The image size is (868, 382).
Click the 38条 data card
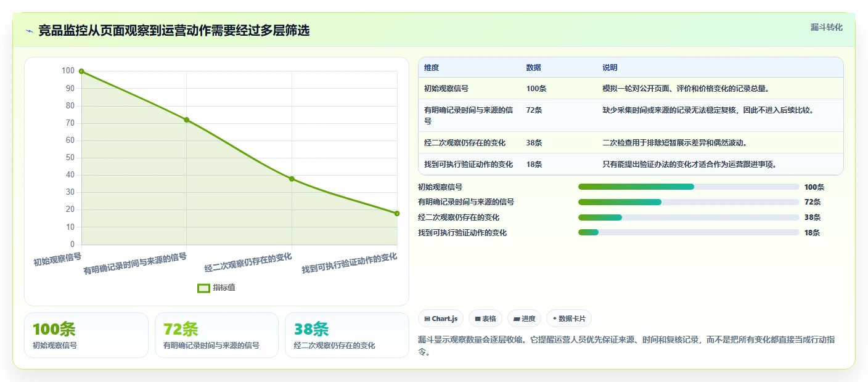pos(347,335)
